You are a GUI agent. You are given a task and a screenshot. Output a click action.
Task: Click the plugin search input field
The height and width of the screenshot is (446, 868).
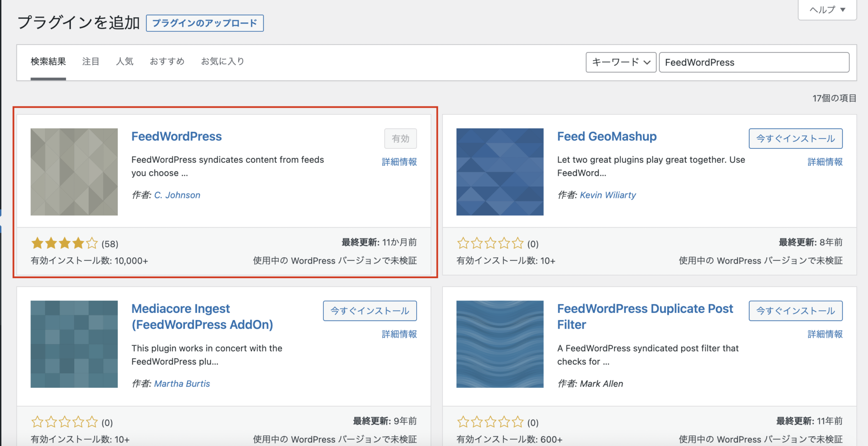click(754, 62)
